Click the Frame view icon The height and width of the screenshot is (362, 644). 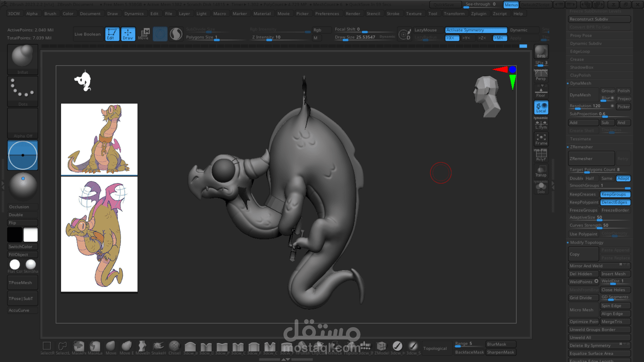(541, 139)
